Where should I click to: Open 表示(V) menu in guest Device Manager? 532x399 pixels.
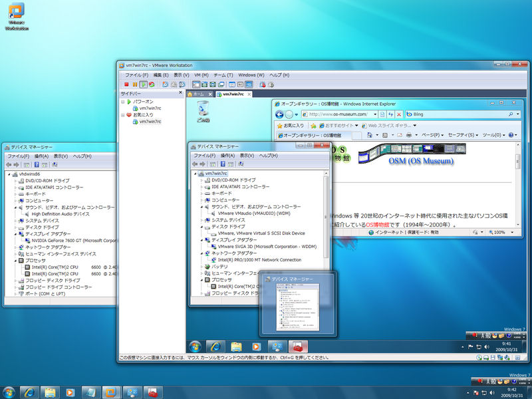click(x=247, y=156)
